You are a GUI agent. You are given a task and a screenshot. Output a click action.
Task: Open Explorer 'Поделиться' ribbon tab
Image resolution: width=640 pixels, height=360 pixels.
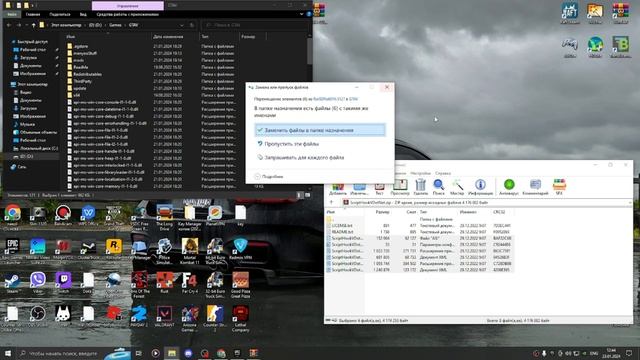click(x=60, y=14)
